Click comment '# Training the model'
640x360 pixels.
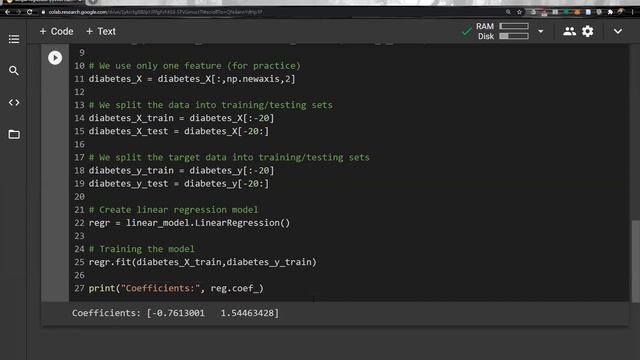142,249
